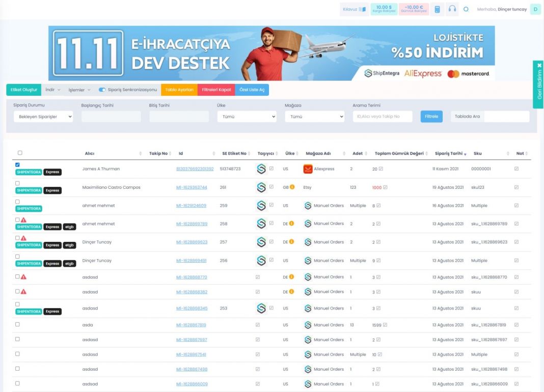This screenshot has height=392, width=544.
Task: Toggle the select-all checkbox in table header
Action: tap(20, 153)
